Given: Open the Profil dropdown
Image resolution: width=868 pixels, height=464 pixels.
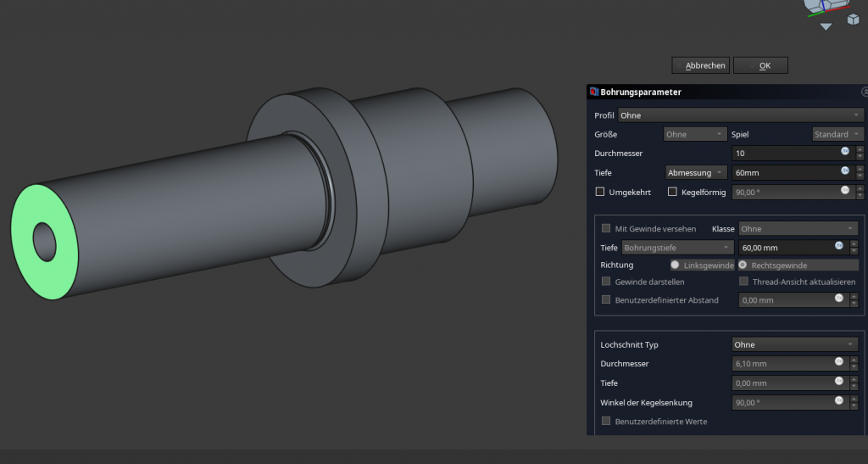Looking at the screenshot, I should click(739, 115).
